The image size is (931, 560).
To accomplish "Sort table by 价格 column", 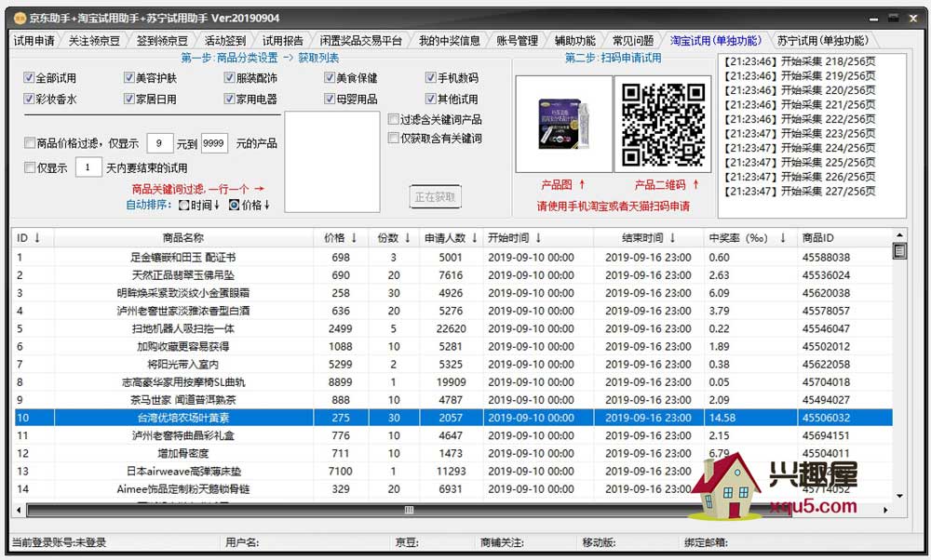I will 341,238.
